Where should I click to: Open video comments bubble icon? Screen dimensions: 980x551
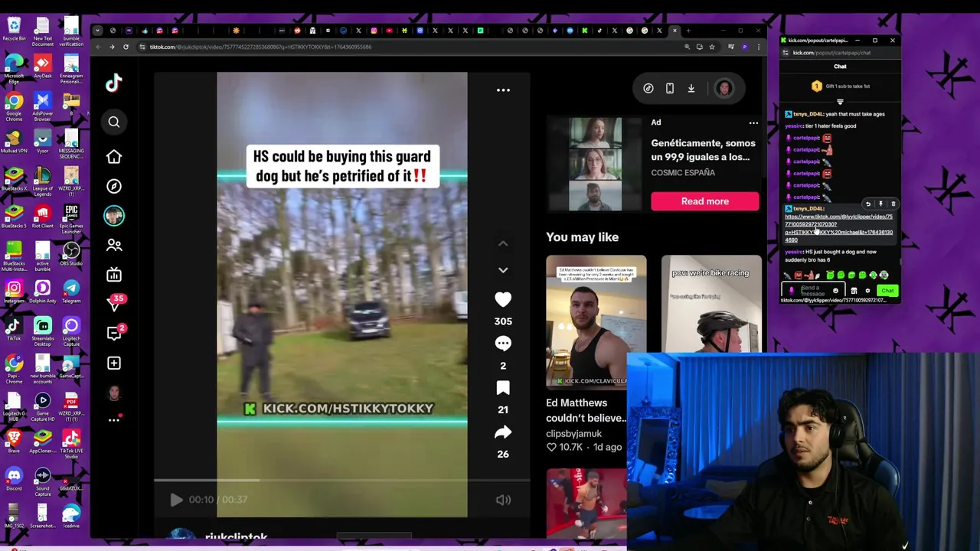click(503, 344)
